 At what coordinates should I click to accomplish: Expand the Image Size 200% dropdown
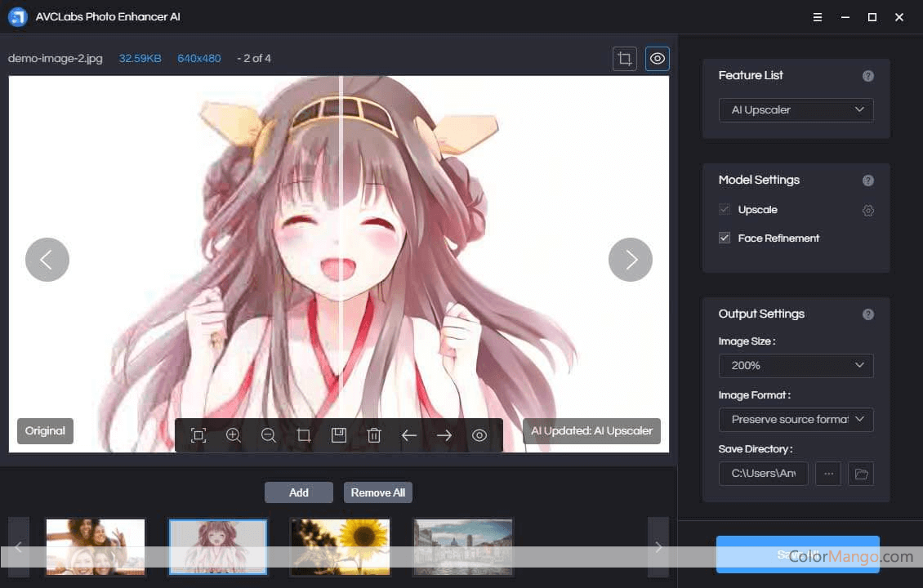(796, 366)
